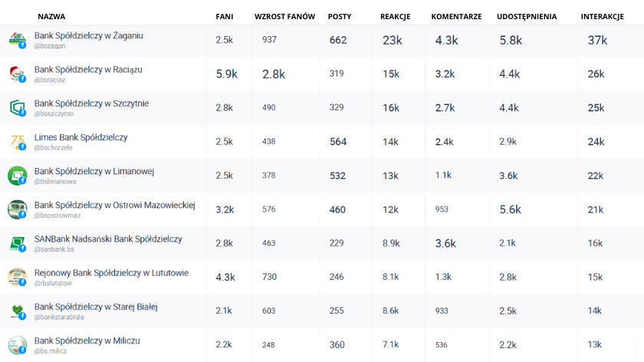Click Bank Spółdzielczy w Żaganiu logo icon

17,40
